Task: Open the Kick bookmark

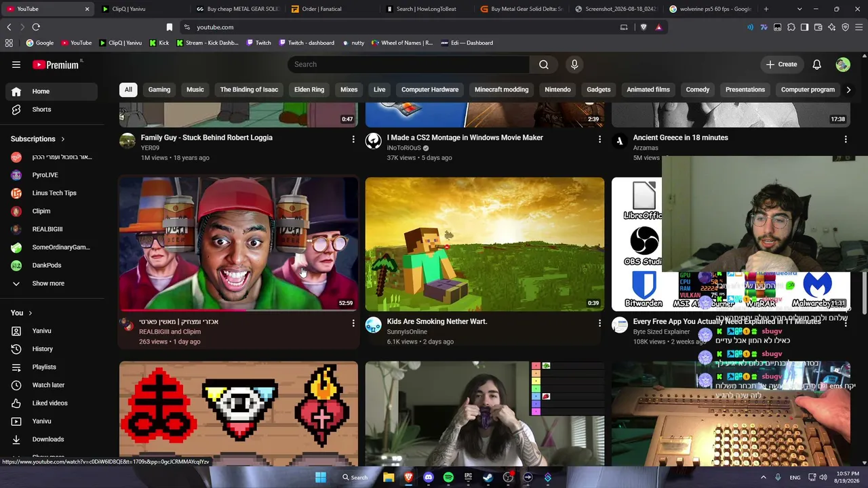Action: click(x=159, y=43)
